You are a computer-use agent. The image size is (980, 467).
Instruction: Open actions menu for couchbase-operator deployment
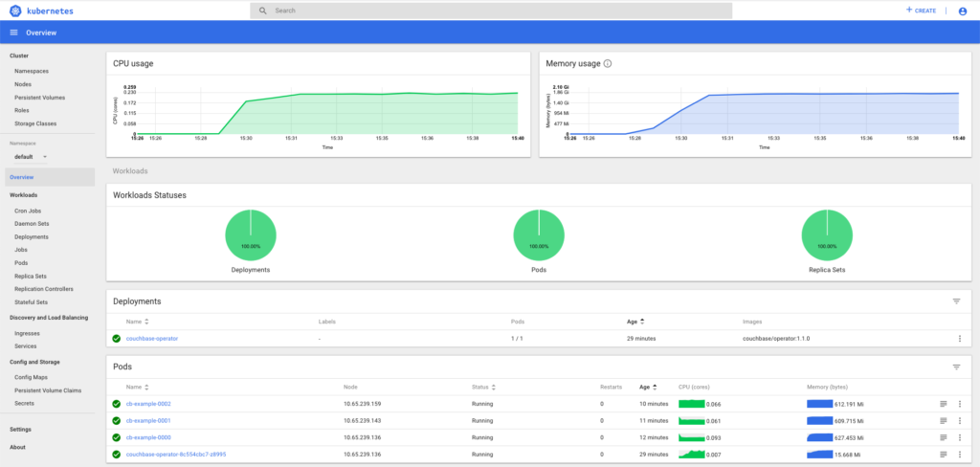(960, 338)
